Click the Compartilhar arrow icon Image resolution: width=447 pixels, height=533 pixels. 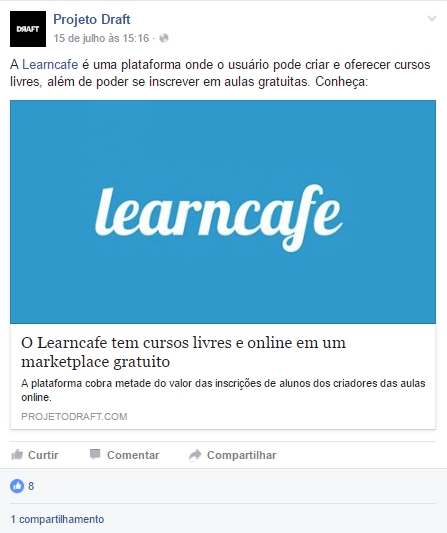pyautogui.click(x=195, y=455)
